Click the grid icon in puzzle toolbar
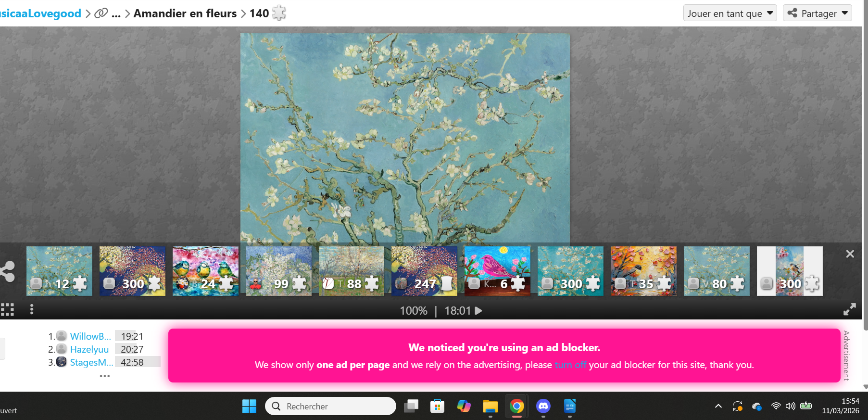Viewport: 868px width, 420px height. pos(7,309)
